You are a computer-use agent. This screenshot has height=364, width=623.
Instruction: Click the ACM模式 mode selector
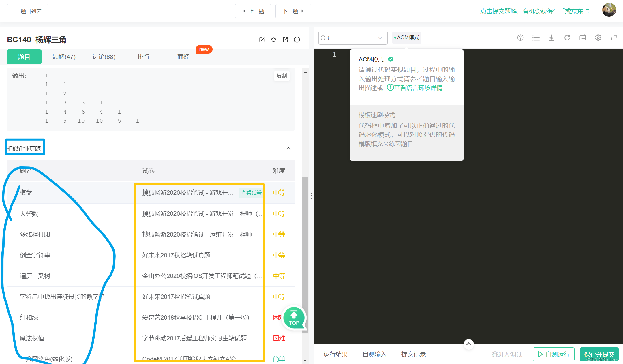406,38
